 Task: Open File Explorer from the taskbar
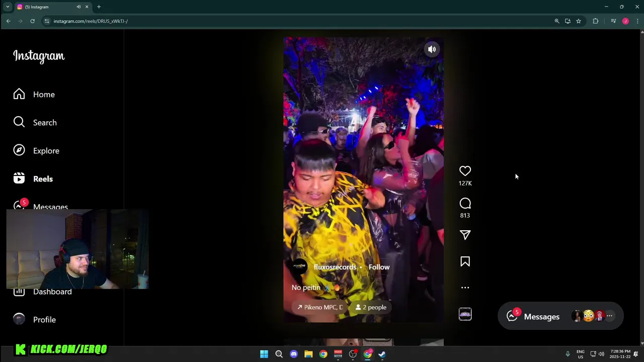pos(308,354)
